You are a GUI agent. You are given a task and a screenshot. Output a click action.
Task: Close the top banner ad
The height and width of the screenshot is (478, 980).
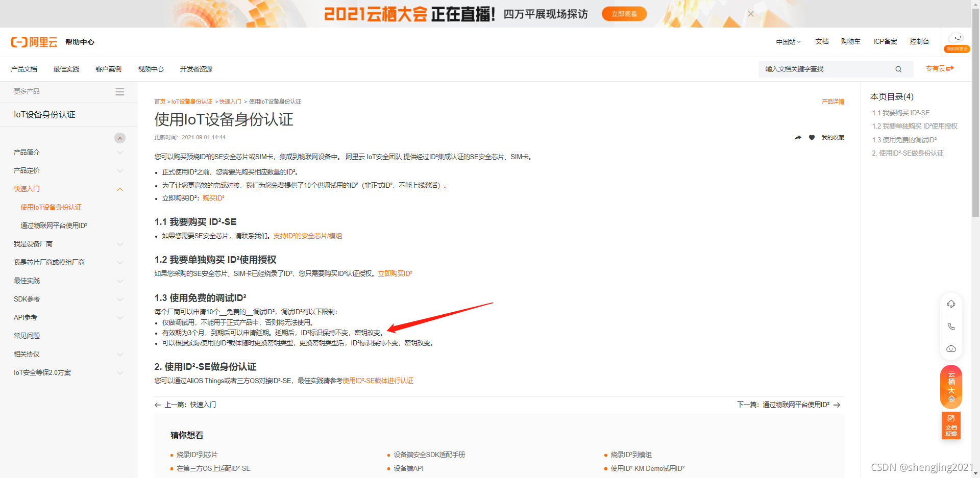coord(751,14)
